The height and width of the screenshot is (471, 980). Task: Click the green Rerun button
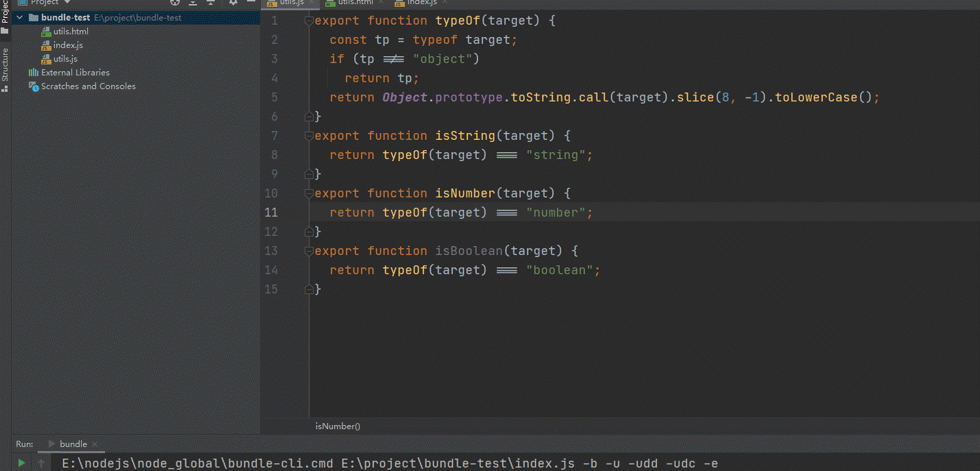[21, 463]
